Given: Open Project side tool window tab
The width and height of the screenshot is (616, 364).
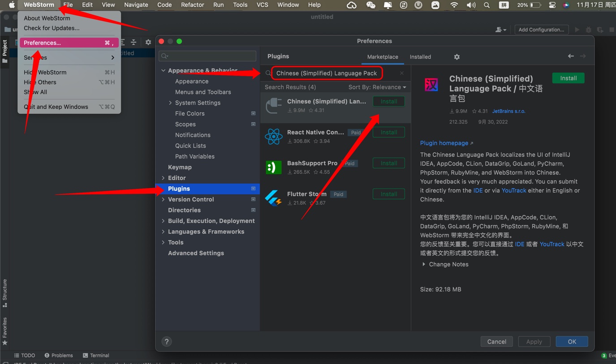Looking at the screenshot, I should pyautogui.click(x=5, y=51).
